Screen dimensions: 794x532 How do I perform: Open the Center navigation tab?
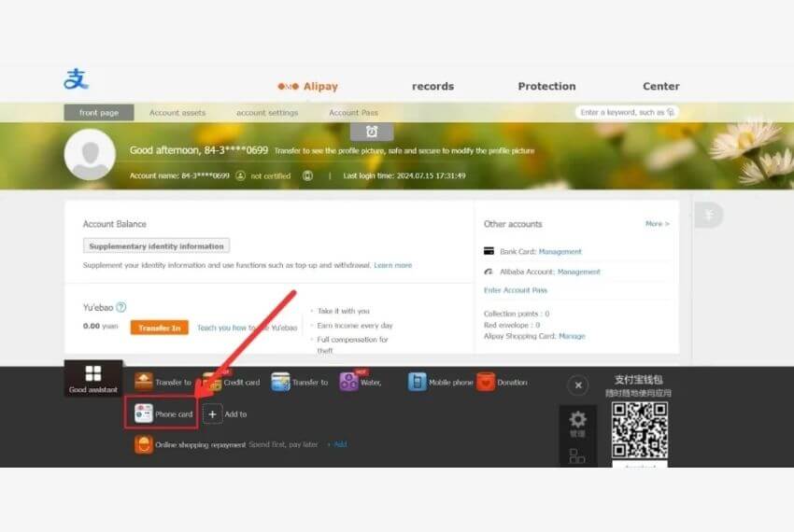point(661,87)
